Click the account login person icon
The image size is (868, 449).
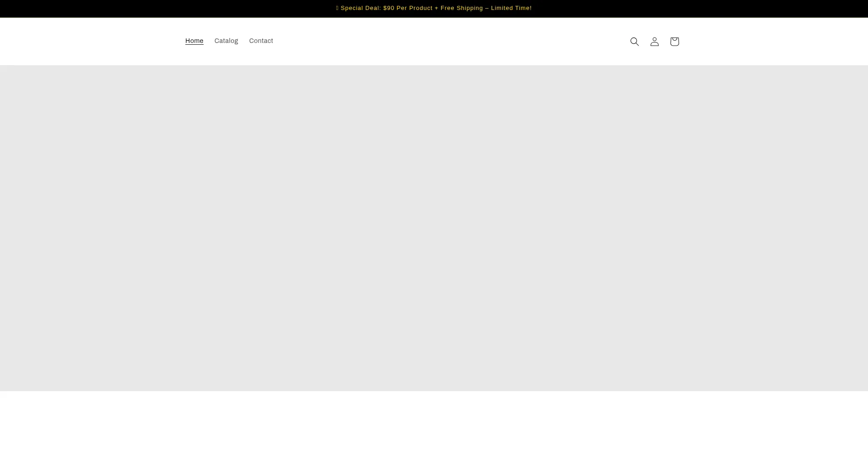654,42
